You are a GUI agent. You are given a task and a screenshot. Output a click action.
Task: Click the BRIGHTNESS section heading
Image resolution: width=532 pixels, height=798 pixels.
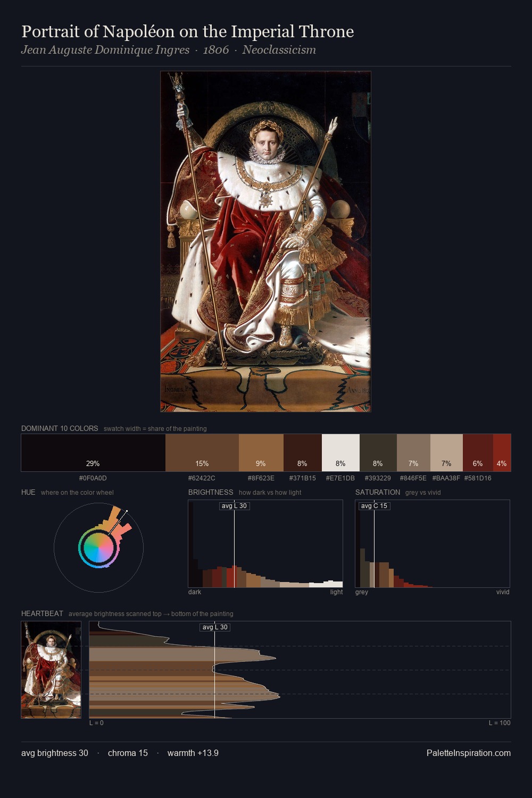[211, 492]
